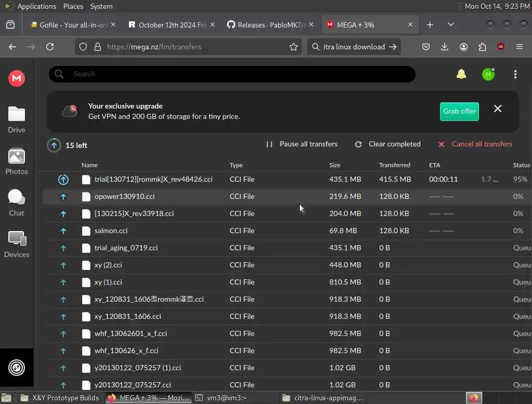Click the transfers sync icon in sidebar

coord(16,367)
